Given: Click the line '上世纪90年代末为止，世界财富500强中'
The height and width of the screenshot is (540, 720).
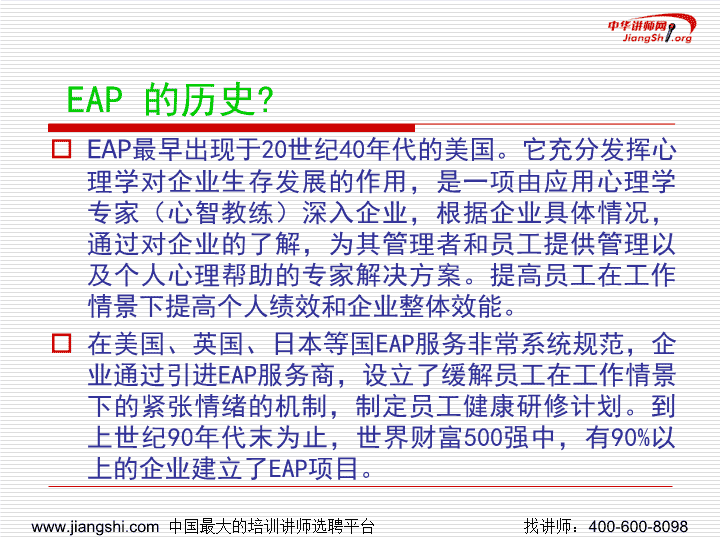Looking at the screenshot, I should click(381, 438).
